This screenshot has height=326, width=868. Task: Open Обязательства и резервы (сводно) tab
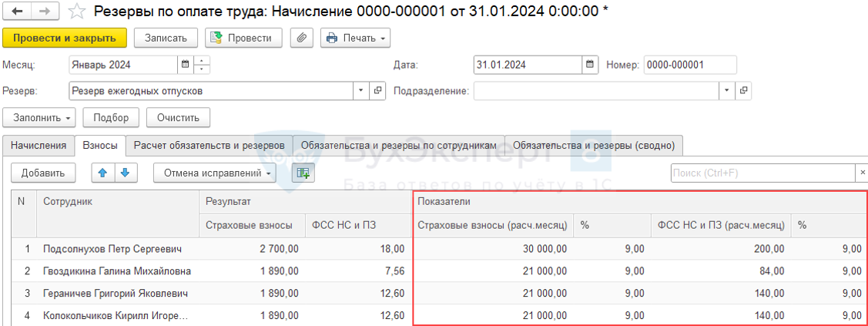click(594, 145)
